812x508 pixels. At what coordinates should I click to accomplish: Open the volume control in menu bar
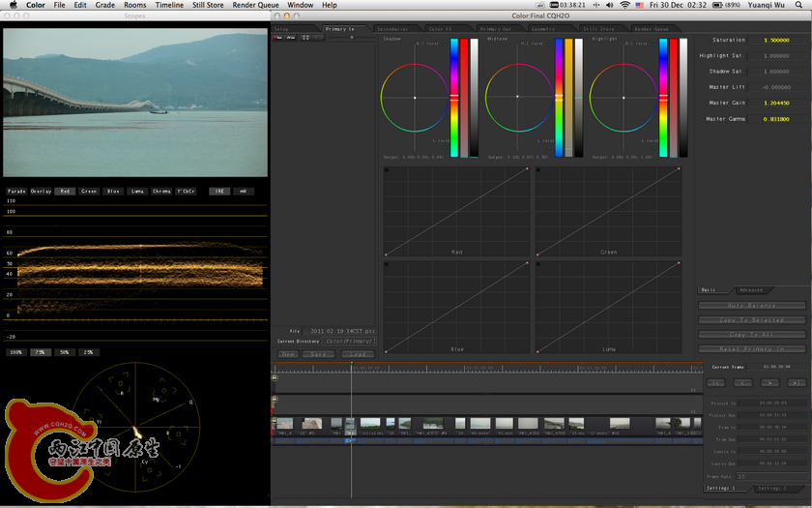coord(610,5)
